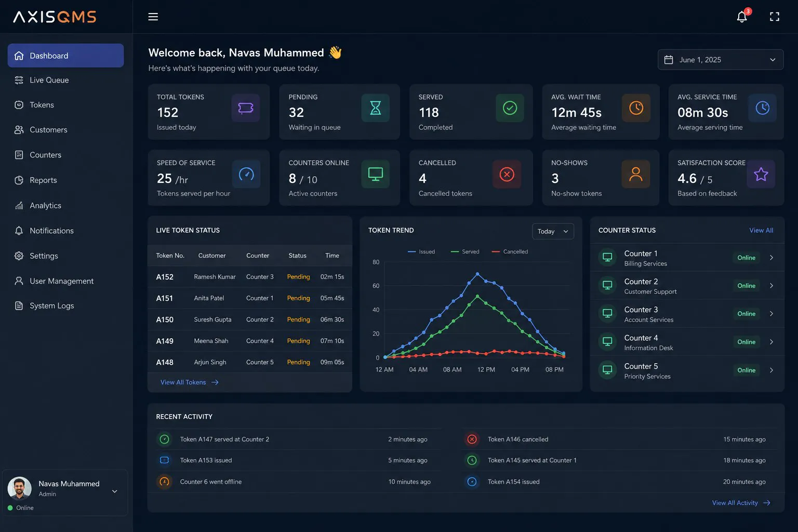The image size is (798, 532).
Task: Toggle the Served legend in Token Trend
Action: (x=465, y=251)
